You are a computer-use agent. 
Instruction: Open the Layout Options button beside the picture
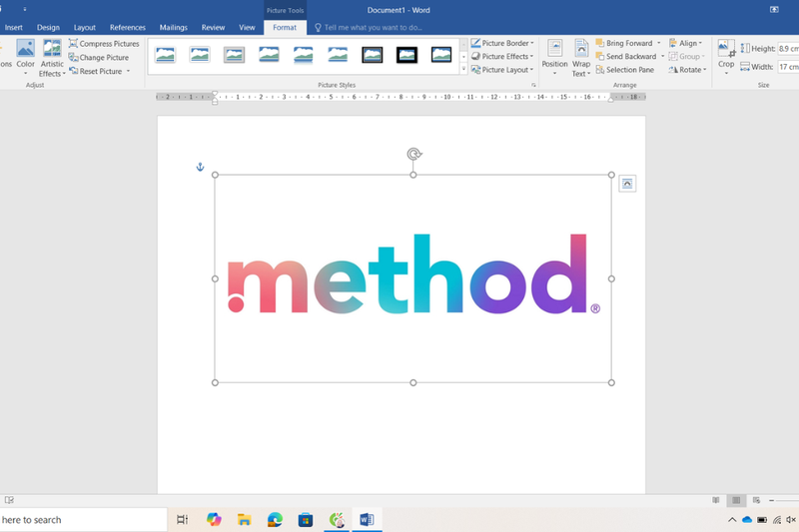[x=627, y=184]
